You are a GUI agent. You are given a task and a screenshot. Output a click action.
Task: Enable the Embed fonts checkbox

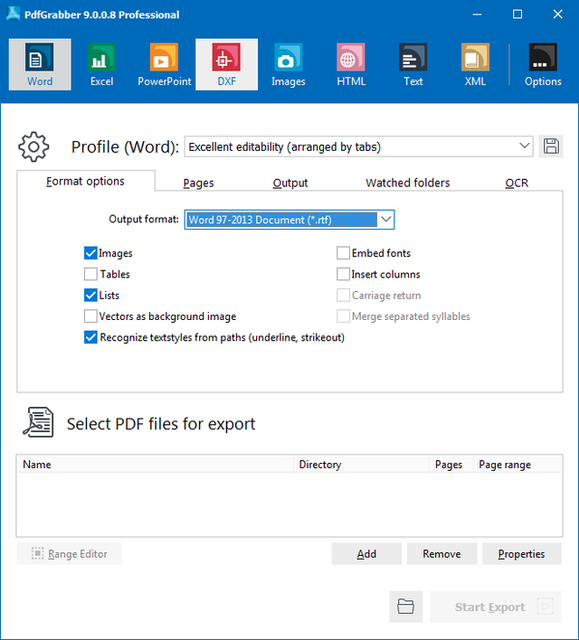343,253
